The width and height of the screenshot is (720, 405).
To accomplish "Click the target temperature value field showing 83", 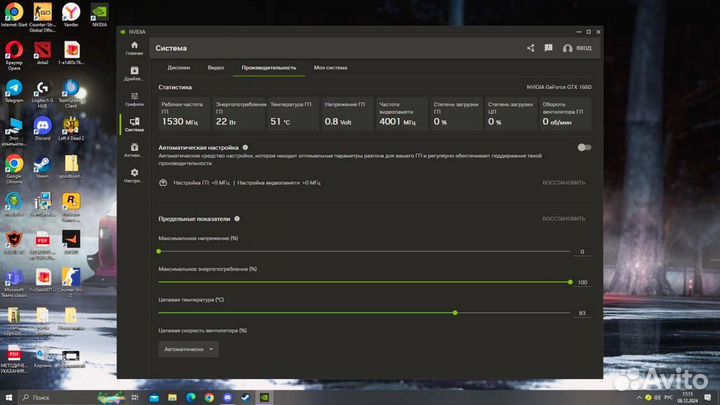I will click(582, 313).
